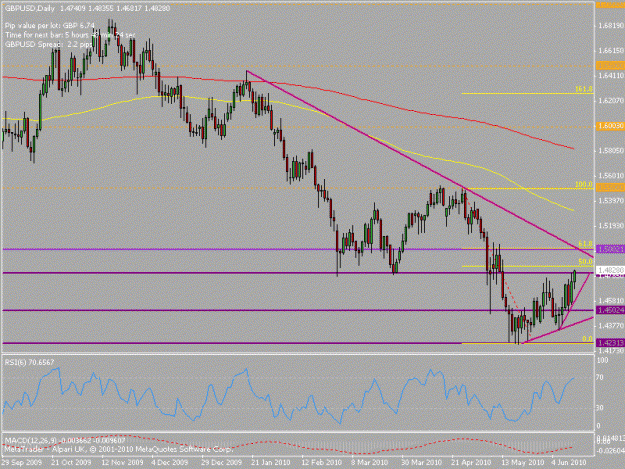Click the RSI scale value 30
625x469 pixels.
tap(601, 408)
